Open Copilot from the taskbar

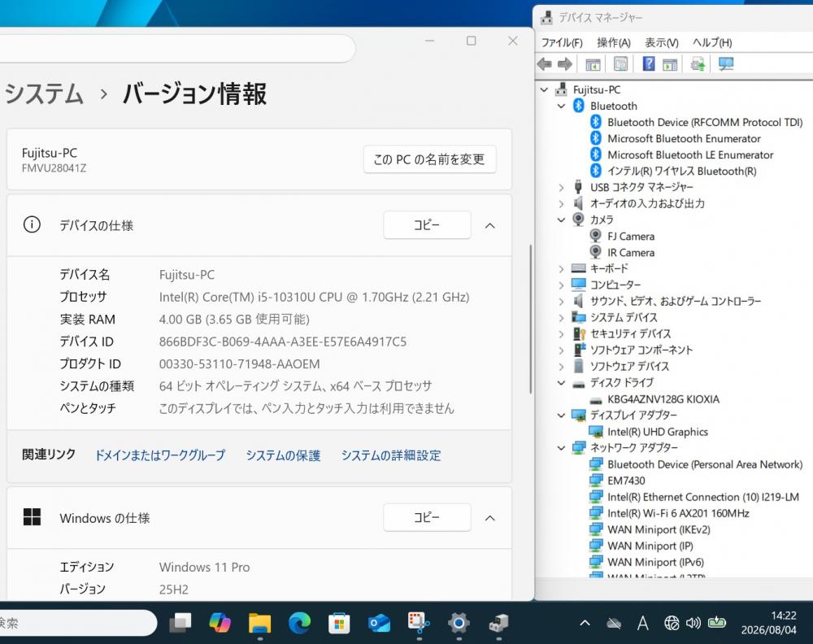[x=220, y=622]
